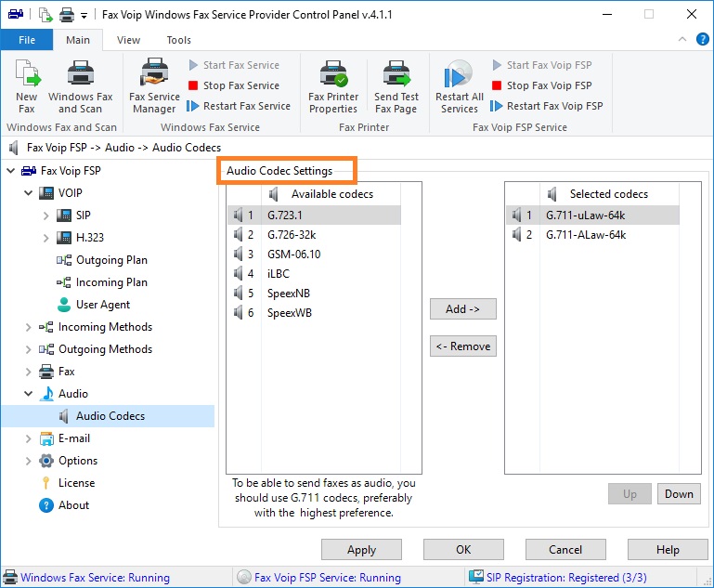Open Fax Service Manager
Viewport: 714px width, 588px height.
tap(154, 86)
